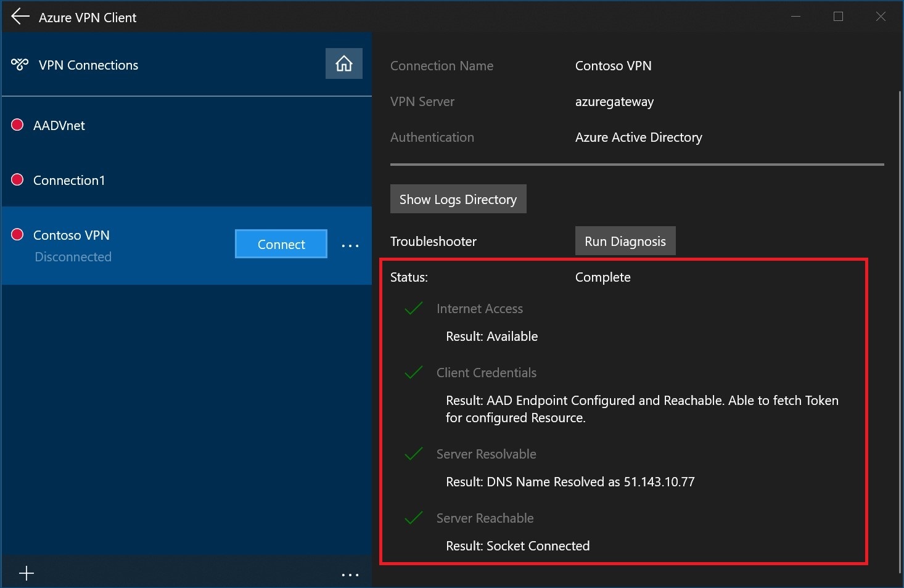This screenshot has width=904, height=588.
Task: Click Client Credentials green checkmark
Action: pyautogui.click(x=413, y=372)
